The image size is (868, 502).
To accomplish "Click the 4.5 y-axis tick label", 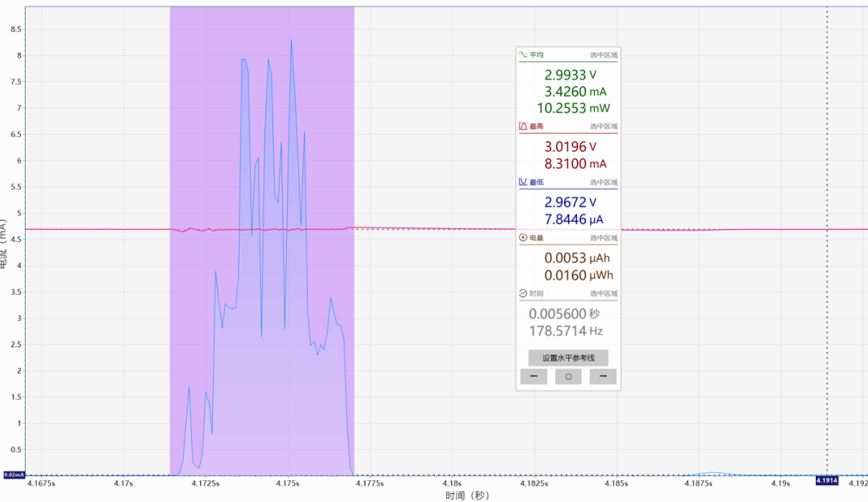I will (16, 239).
